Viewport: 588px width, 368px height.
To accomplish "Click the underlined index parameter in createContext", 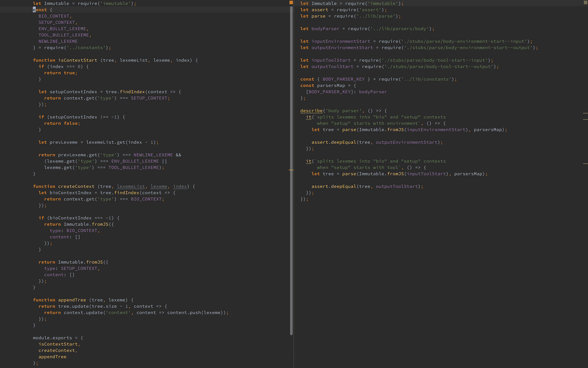I will tap(180, 186).
